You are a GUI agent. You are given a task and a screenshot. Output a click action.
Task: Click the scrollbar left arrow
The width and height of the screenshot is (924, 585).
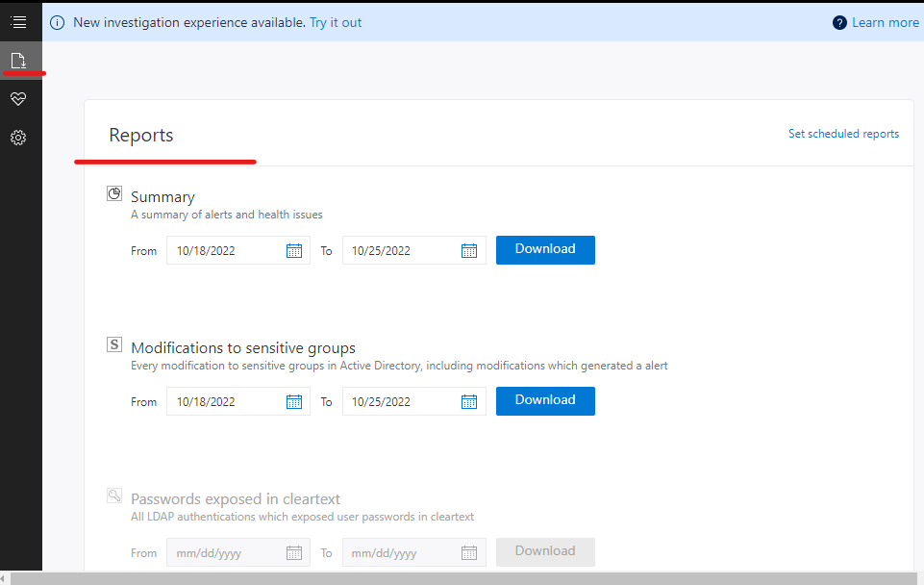pyautogui.click(x=3, y=578)
